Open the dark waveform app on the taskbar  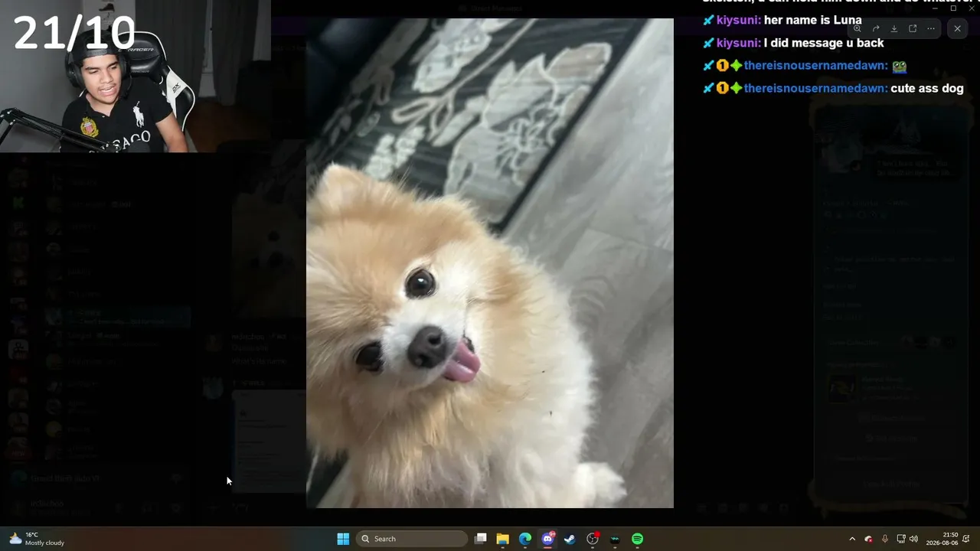point(615,539)
